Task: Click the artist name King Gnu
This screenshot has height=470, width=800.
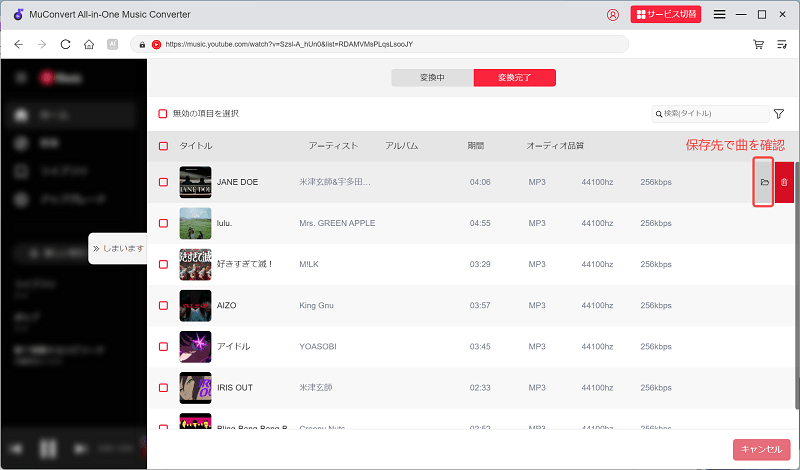Action: point(316,305)
